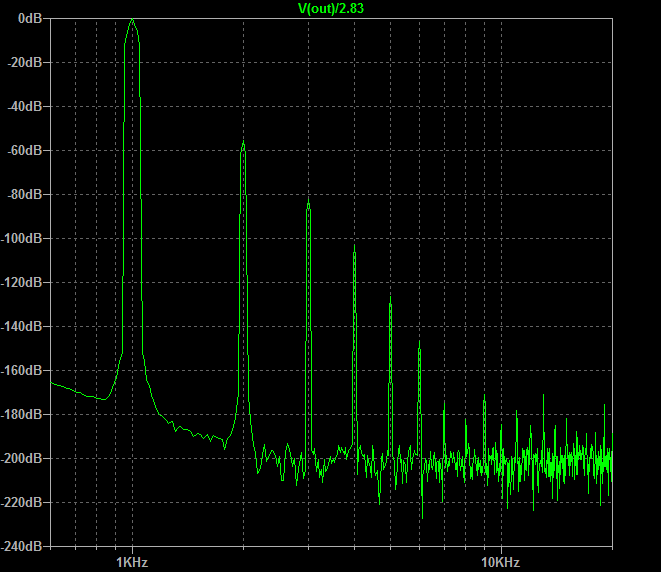
Task: Click the V(out)/2.83 trace label
Action: tap(330, 8)
